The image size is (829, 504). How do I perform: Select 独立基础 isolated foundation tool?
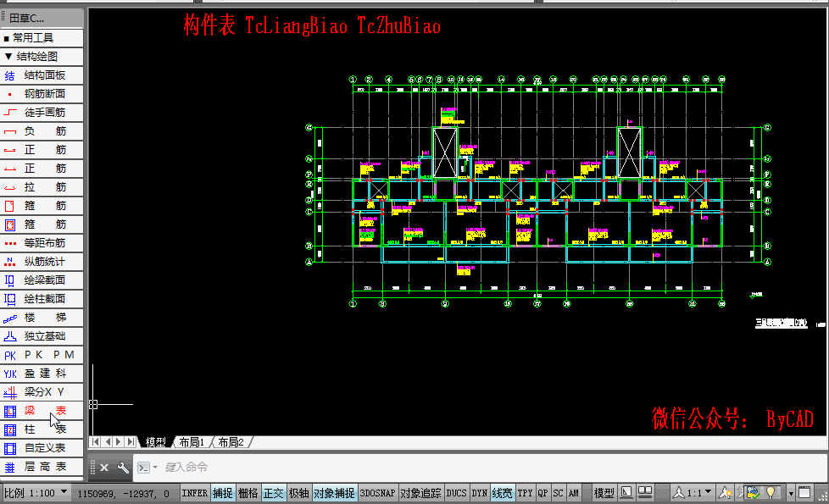[42, 336]
